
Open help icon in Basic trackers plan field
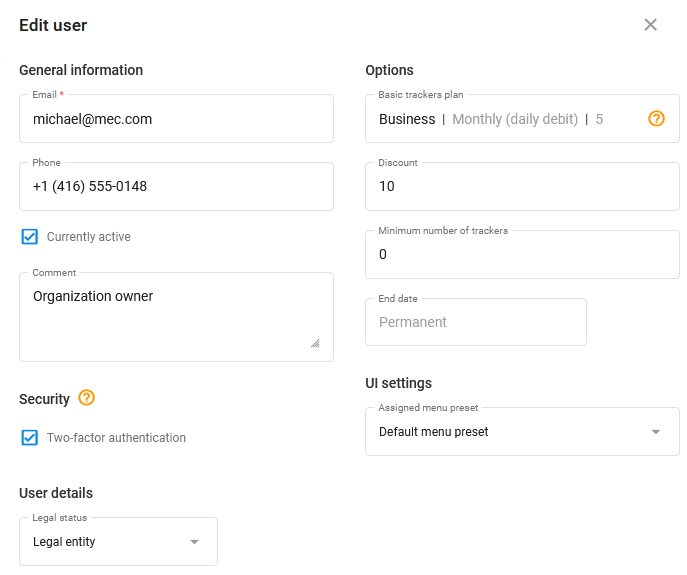click(656, 118)
